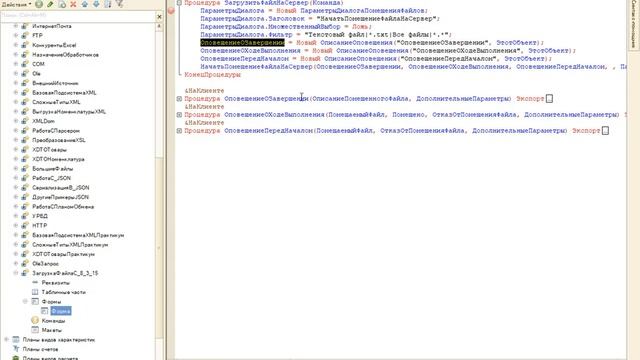Open the vertical side tab at right edge
Image resolution: width=640 pixels, height=360 pixels.
click(x=633, y=24)
